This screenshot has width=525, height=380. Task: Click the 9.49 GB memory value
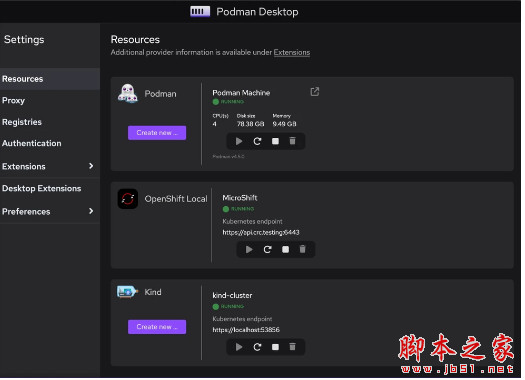pyautogui.click(x=286, y=125)
